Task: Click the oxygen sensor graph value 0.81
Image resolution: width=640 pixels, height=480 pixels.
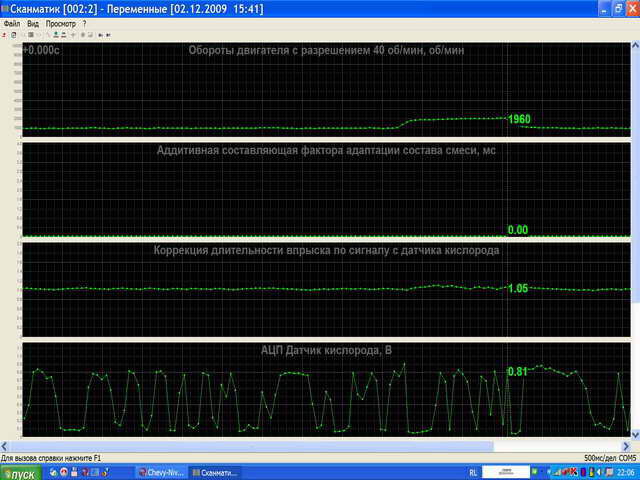Action: click(518, 372)
